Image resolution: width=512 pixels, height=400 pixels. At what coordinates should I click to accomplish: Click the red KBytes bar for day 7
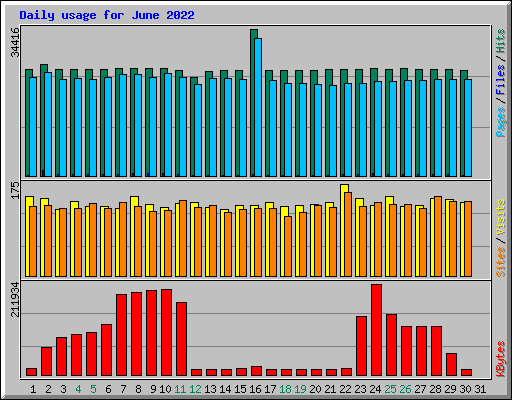tap(121, 335)
